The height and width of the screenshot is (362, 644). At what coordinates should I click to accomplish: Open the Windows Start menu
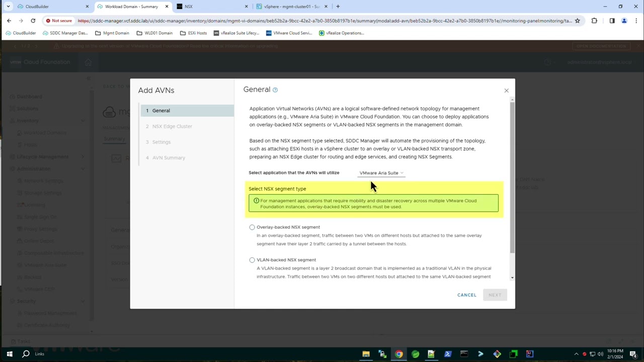pyautogui.click(x=9, y=354)
